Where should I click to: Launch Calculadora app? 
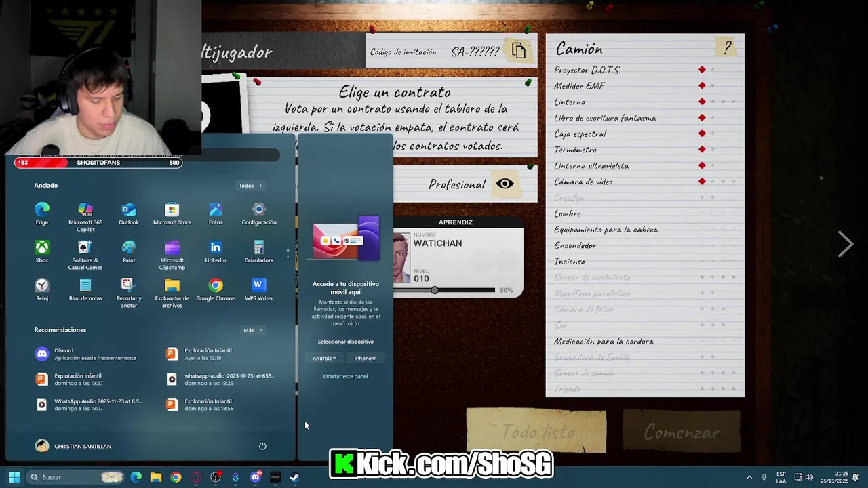point(259,251)
